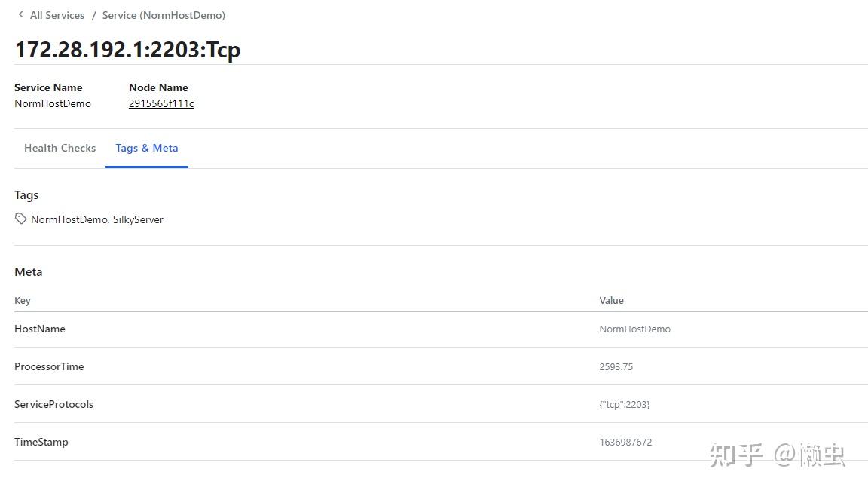Click the ServiceProtocols value {"tcp":2203}

click(624, 404)
